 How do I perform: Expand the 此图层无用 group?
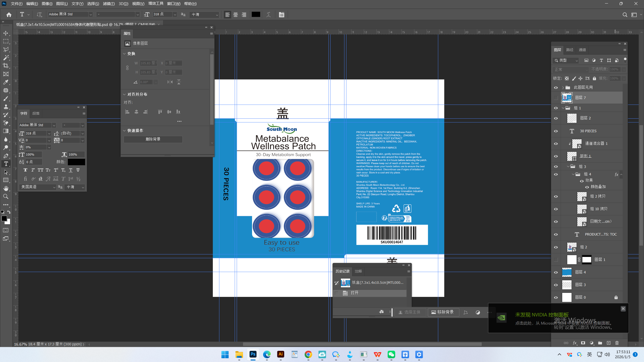click(563, 87)
